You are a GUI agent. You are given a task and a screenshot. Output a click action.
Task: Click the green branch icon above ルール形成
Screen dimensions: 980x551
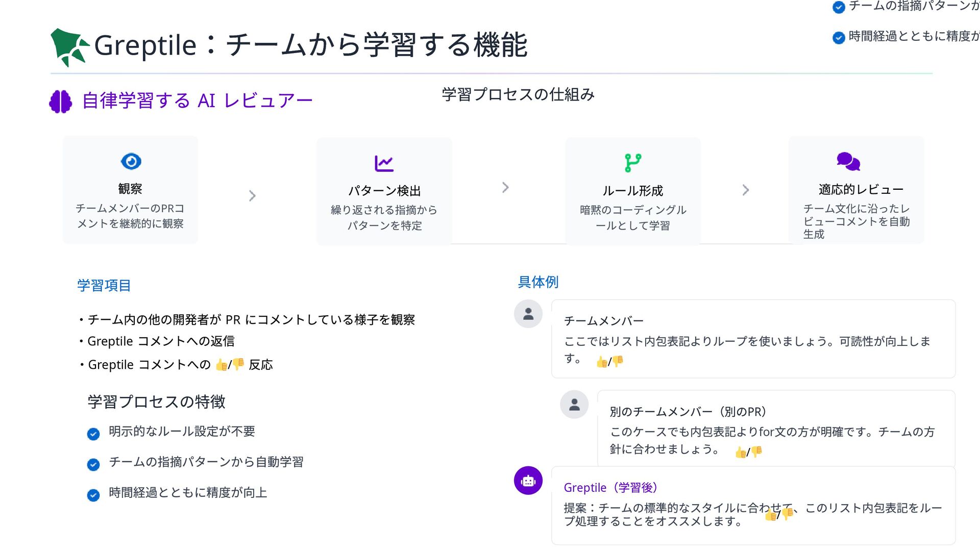pos(633,163)
